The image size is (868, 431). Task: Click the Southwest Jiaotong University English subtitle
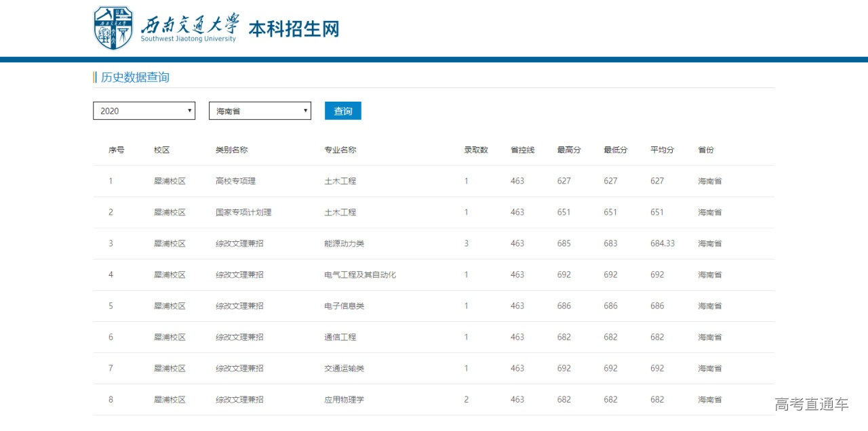tap(191, 37)
